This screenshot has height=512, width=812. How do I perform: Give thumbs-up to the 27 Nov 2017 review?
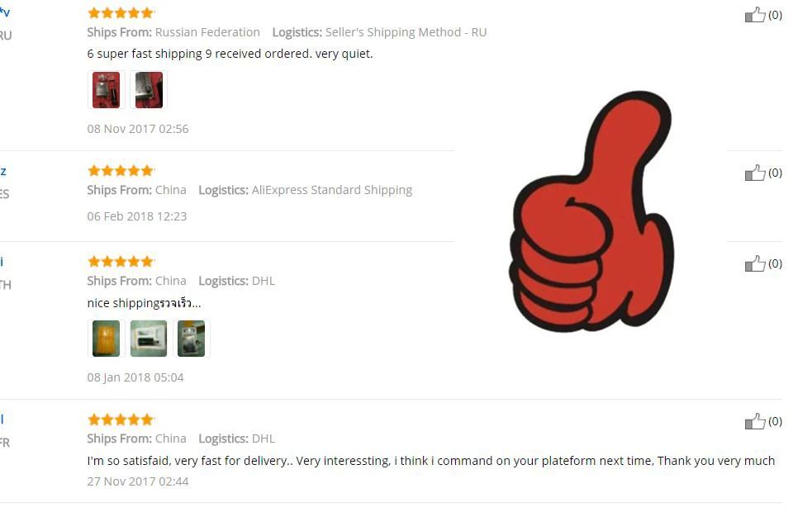pos(754,421)
